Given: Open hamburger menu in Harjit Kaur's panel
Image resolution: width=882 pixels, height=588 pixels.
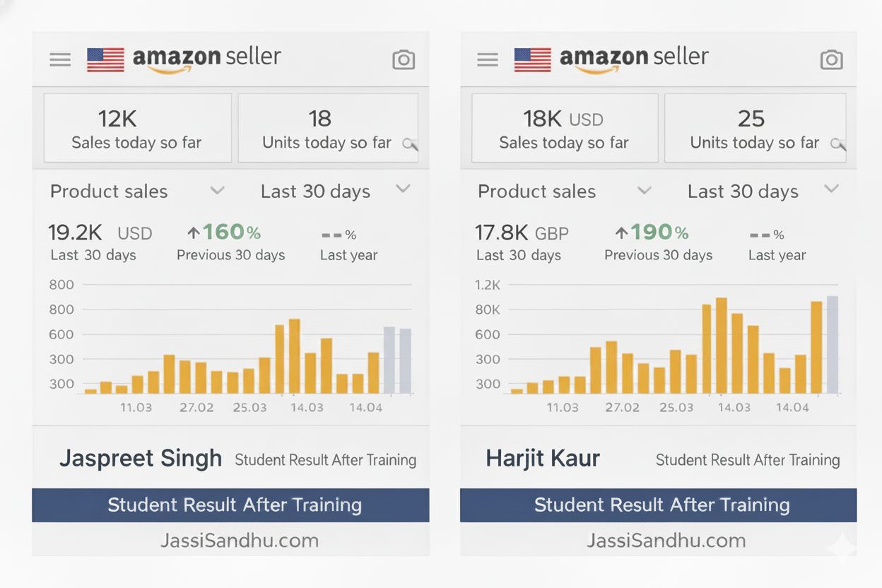Looking at the screenshot, I should [x=488, y=60].
